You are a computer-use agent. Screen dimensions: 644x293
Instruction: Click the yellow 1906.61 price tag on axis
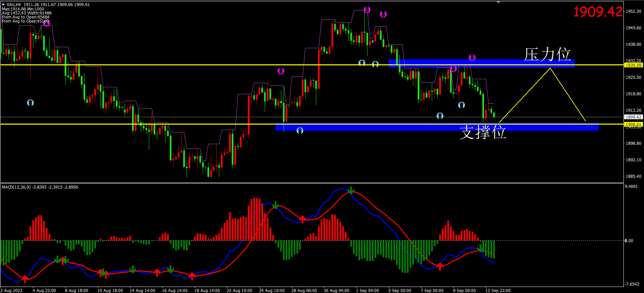[634, 124]
